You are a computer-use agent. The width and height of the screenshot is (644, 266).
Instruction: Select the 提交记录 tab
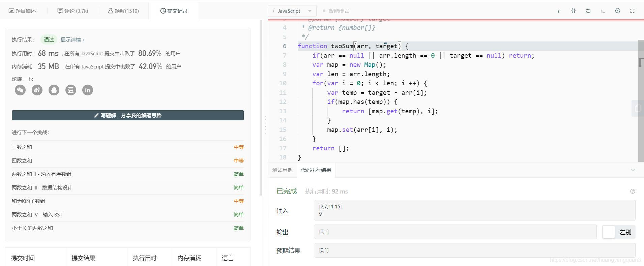[174, 11]
